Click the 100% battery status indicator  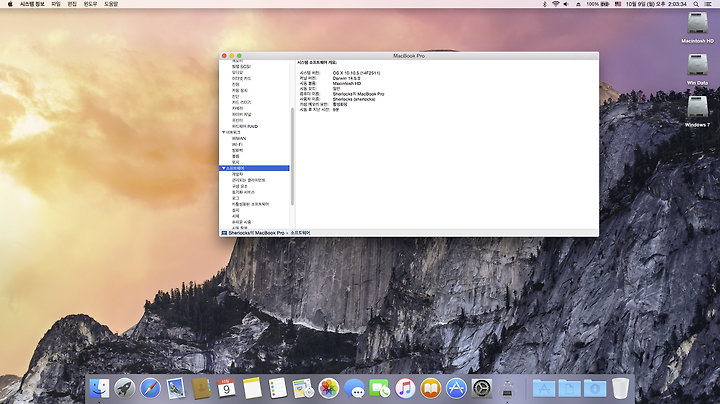597,4
